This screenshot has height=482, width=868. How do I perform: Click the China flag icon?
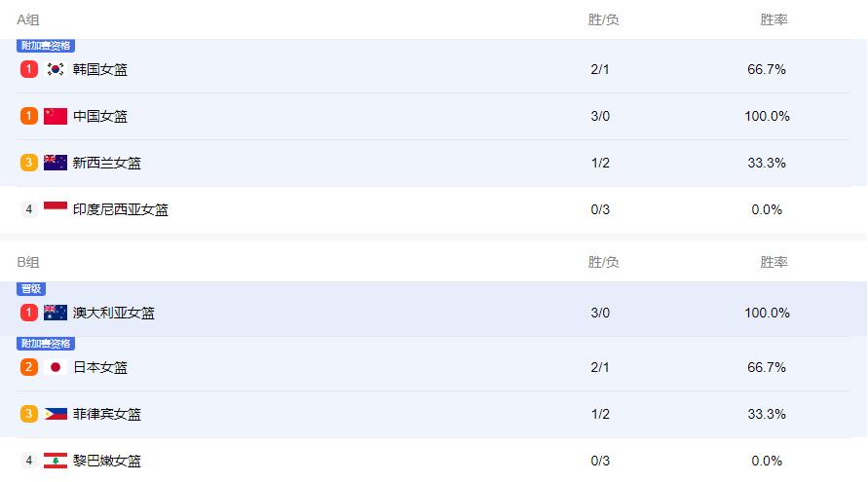56,116
